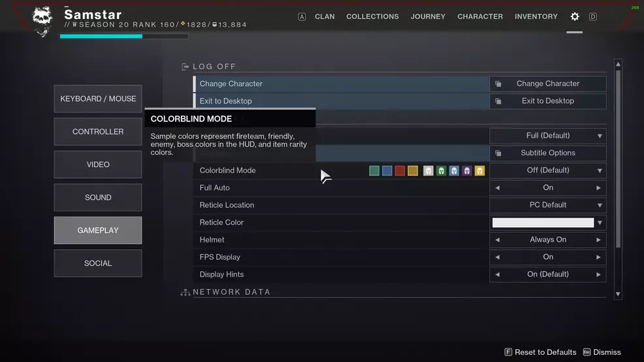Click the Esc key Dismiss icon
644x362 pixels.
[587, 352]
